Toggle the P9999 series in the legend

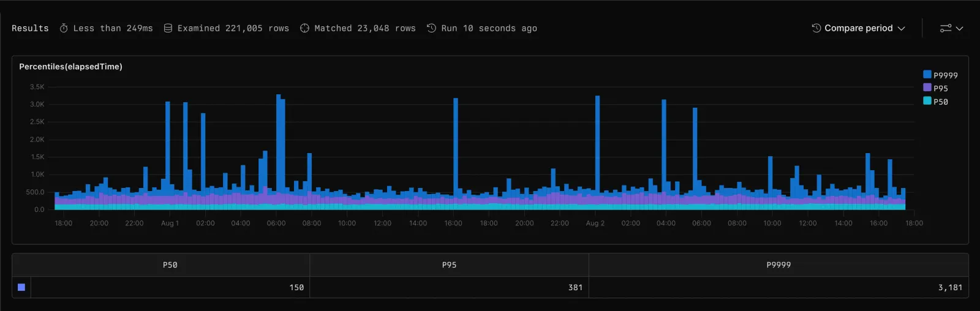940,75
